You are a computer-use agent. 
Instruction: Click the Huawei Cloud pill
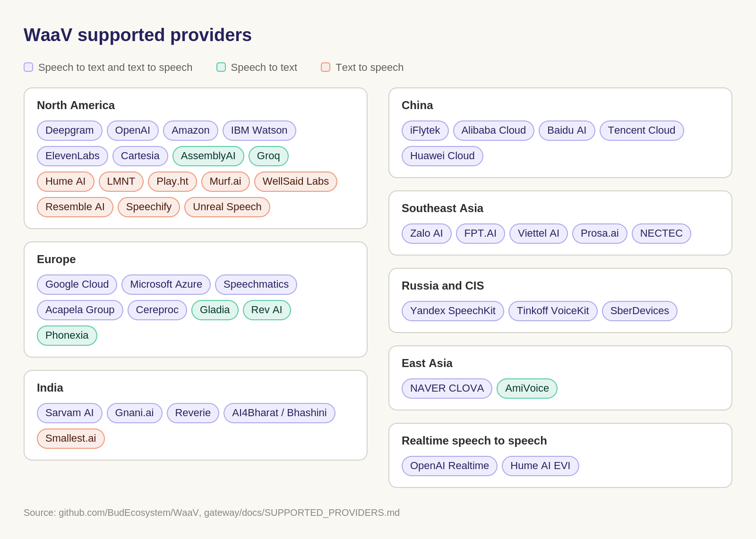(442, 156)
